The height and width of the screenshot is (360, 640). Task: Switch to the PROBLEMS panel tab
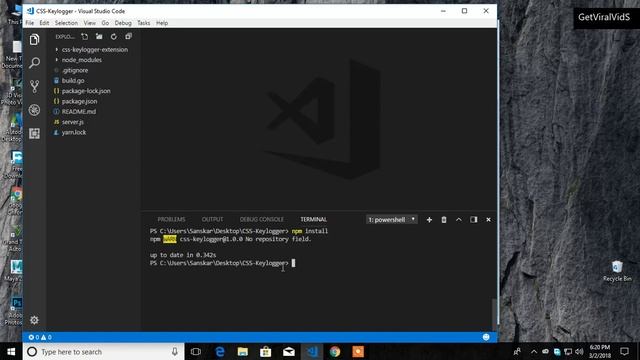pyautogui.click(x=171, y=220)
